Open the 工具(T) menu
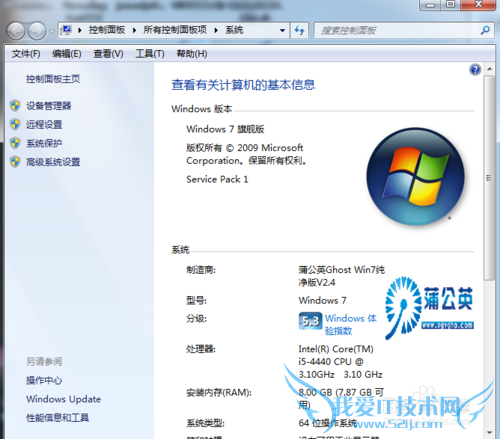Viewport: 500px width, 439px height. click(150, 54)
